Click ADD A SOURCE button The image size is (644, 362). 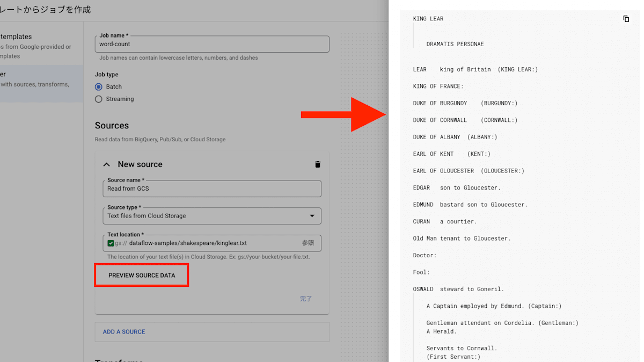click(124, 332)
